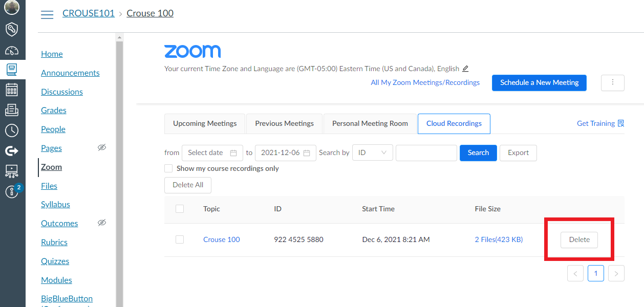This screenshot has width=644, height=307.
Task: Open the three-dots more options button
Action: 613,83
